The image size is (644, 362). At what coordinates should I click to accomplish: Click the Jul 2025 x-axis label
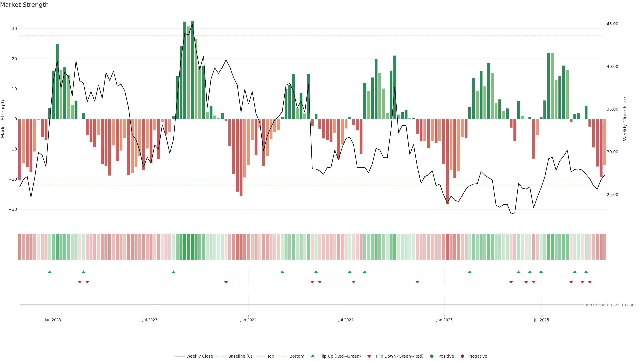point(541,320)
